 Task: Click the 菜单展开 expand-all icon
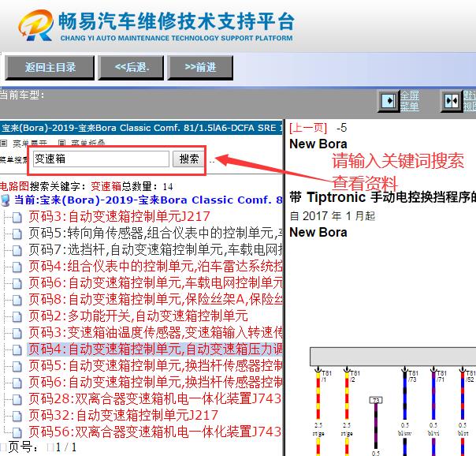(4, 143)
